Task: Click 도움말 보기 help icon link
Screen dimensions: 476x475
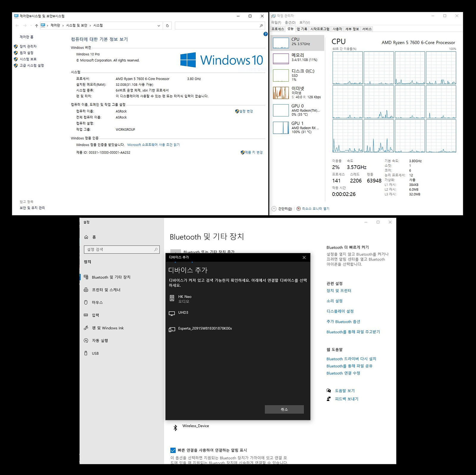Action: click(x=341, y=391)
